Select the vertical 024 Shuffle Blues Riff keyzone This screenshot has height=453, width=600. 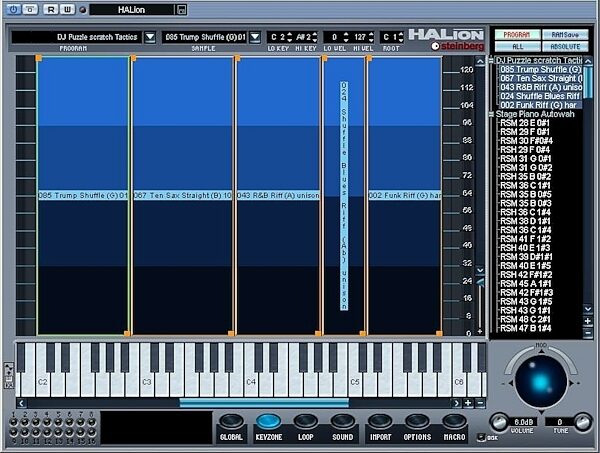tap(344, 196)
